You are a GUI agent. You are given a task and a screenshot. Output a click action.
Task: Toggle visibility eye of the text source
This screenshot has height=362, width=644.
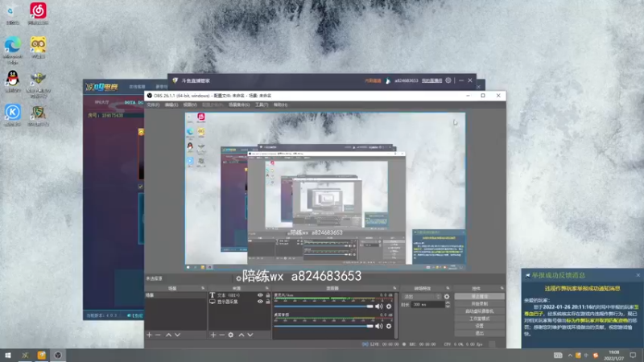[260, 295]
